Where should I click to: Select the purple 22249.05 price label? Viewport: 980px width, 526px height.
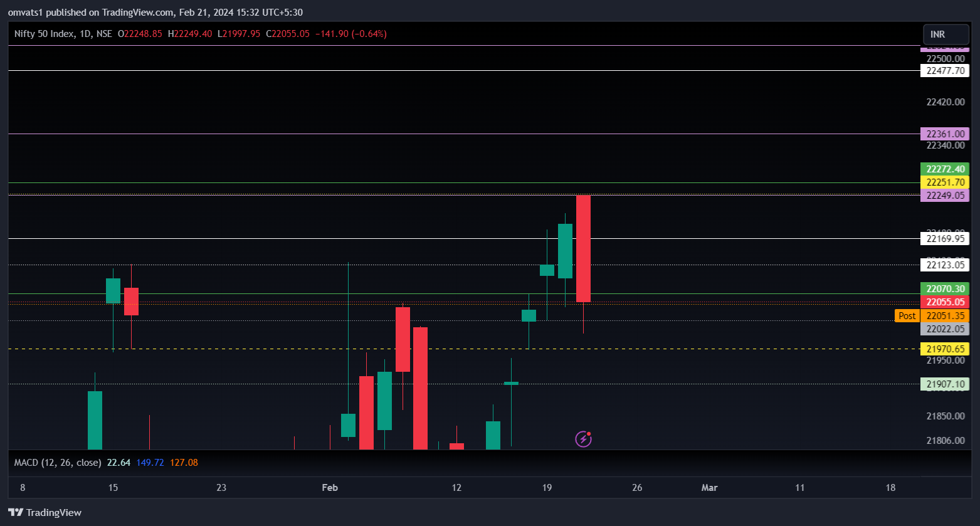(x=945, y=196)
